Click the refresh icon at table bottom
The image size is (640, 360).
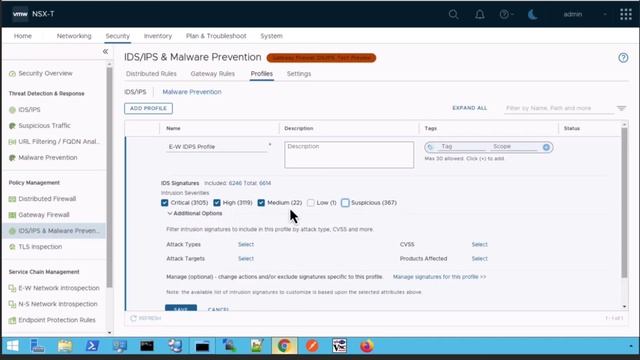[133, 318]
